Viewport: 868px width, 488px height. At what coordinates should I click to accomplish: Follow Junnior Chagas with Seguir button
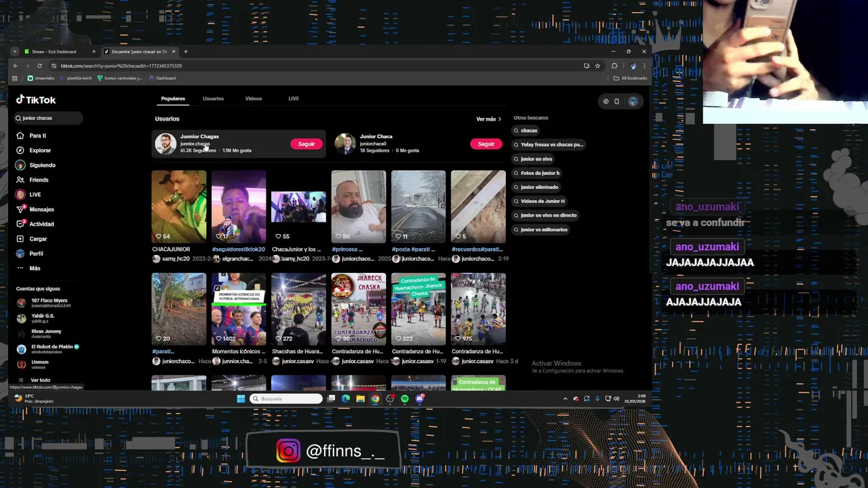tap(307, 144)
